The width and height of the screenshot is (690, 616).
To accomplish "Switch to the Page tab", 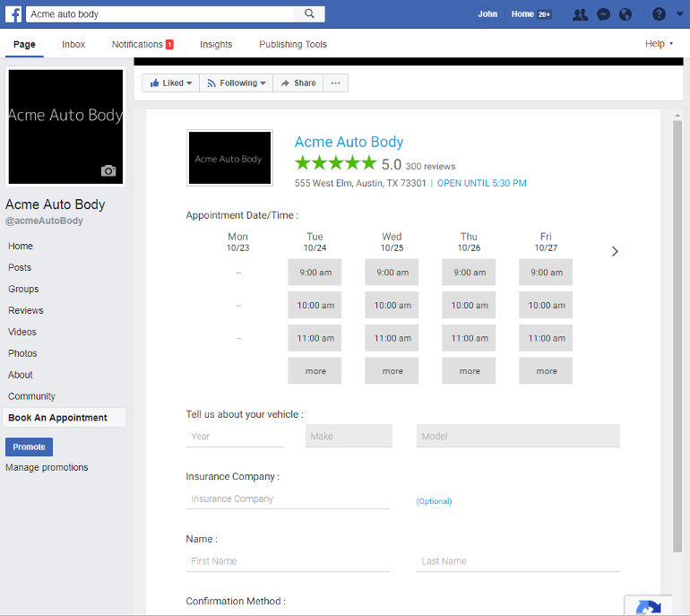I will coord(24,44).
